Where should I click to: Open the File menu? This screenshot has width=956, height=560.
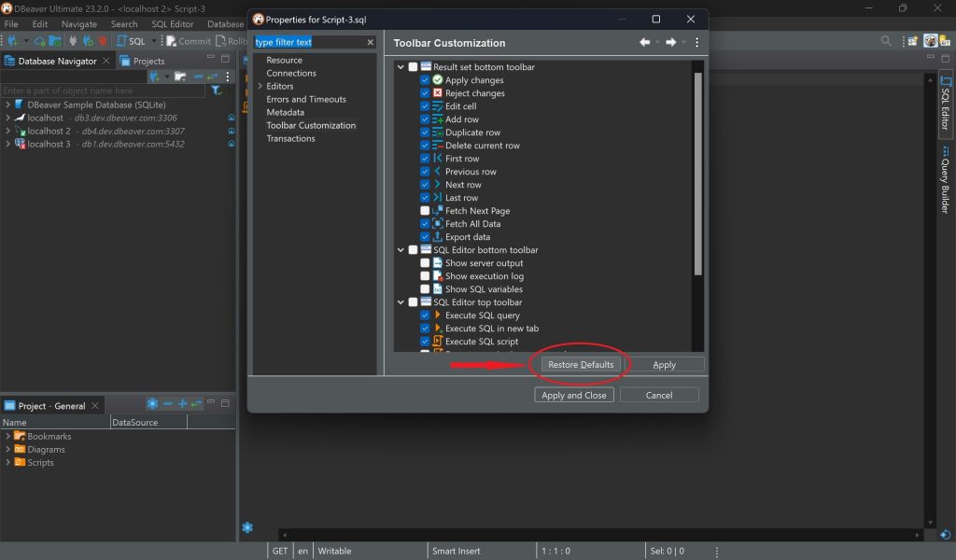(x=11, y=23)
